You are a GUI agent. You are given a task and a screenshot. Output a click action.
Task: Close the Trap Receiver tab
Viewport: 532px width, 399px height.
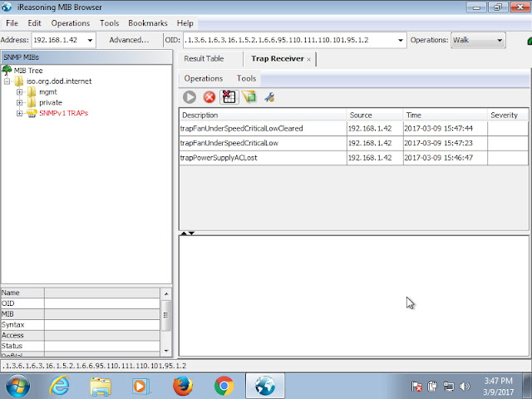[308, 59]
